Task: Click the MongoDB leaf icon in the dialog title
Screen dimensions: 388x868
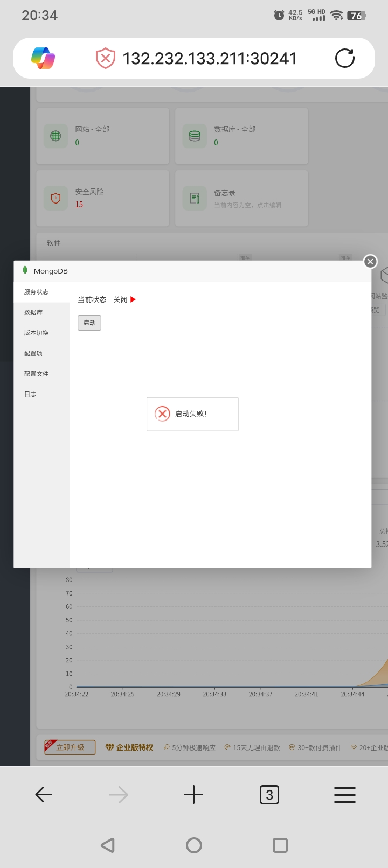Action: coord(25,270)
